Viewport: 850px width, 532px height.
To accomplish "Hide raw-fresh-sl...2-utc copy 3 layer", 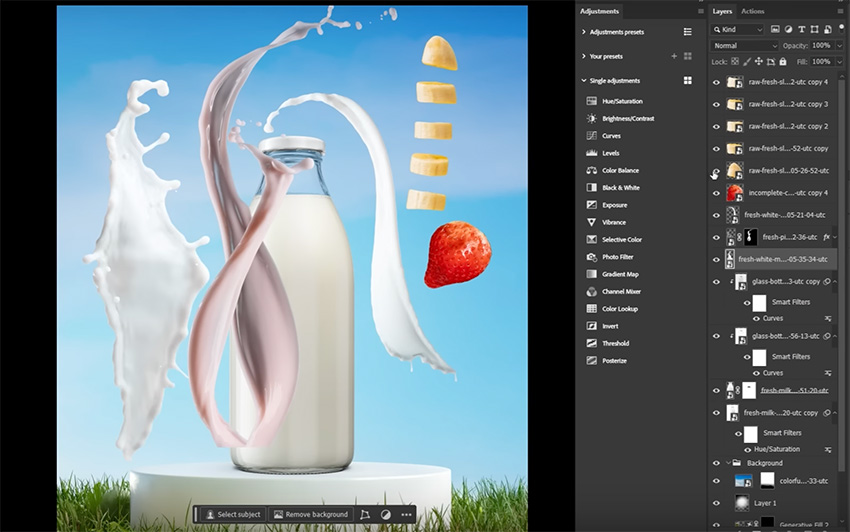I will 716,104.
